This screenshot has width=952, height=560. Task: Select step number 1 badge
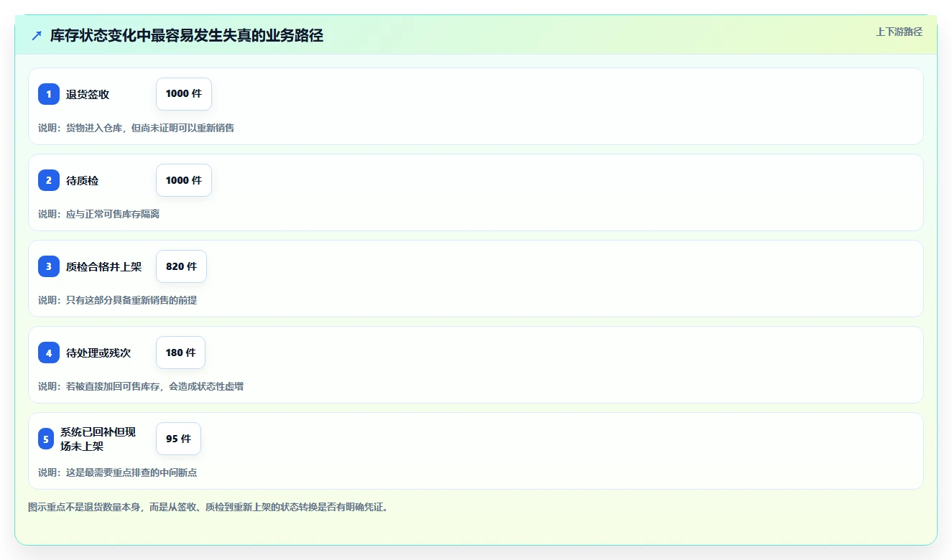tap(49, 94)
